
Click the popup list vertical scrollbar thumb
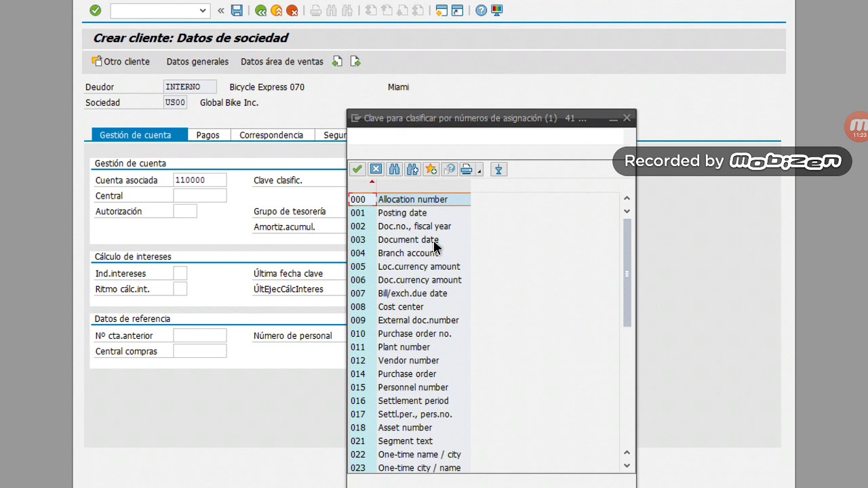pos(627,273)
